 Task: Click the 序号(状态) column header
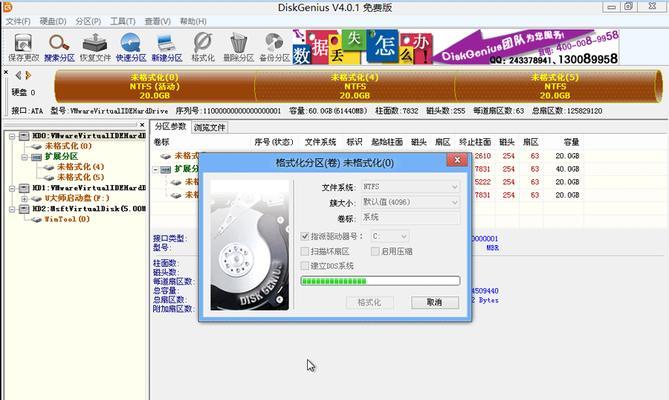coord(274,142)
